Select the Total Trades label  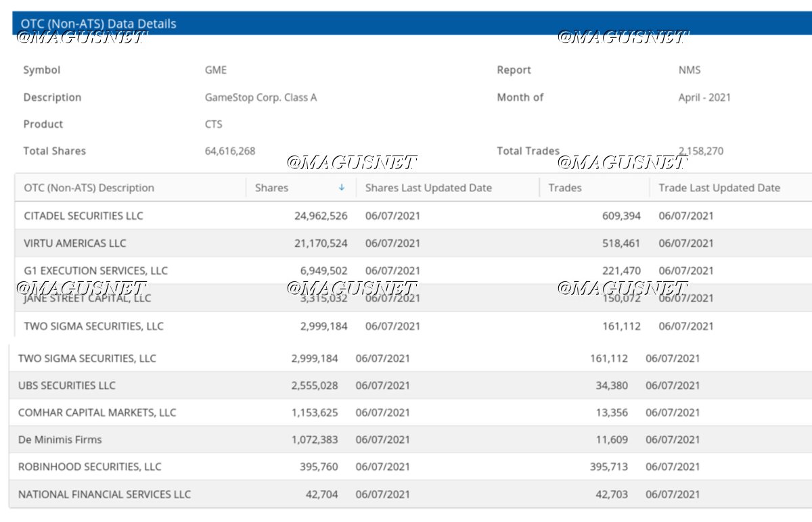(x=528, y=151)
